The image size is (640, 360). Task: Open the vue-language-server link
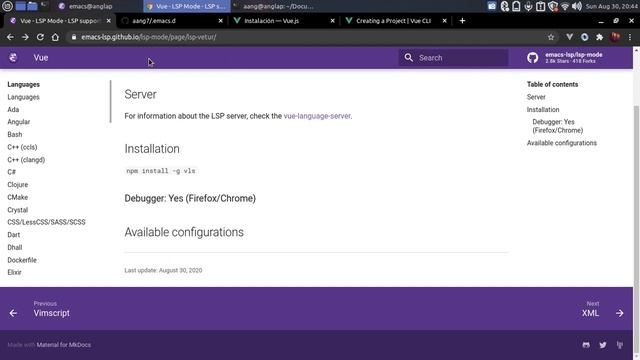tap(317, 116)
